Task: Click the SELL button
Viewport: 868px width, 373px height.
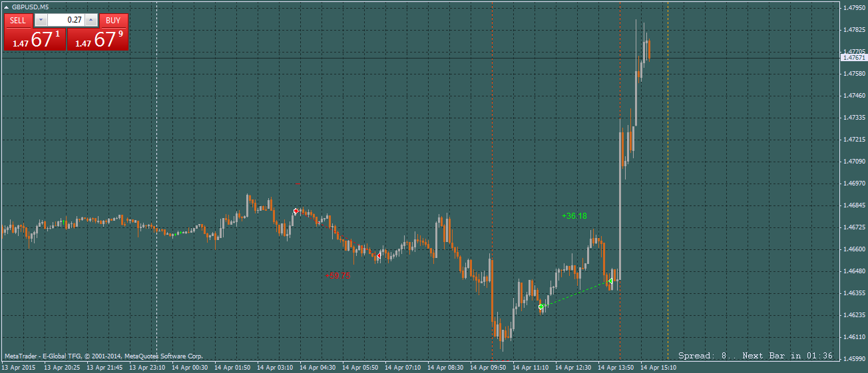Action: [x=18, y=21]
